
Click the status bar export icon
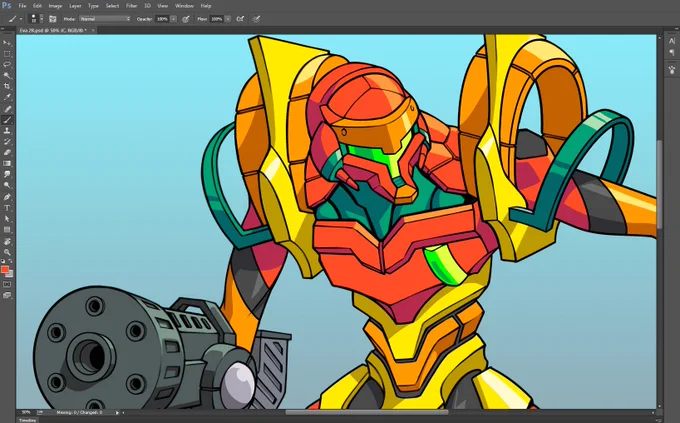[40, 412]
